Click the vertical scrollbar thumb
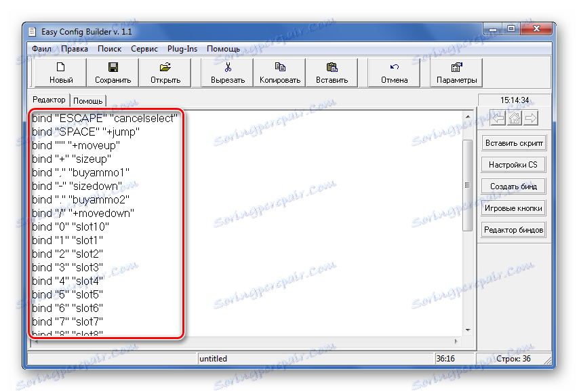 [x=468, y=185]
